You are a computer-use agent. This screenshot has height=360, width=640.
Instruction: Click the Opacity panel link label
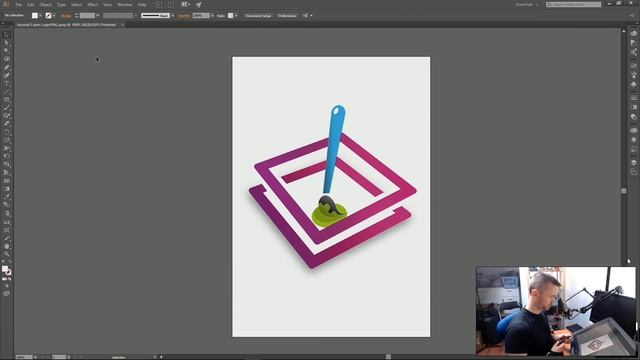coord(184,16)
